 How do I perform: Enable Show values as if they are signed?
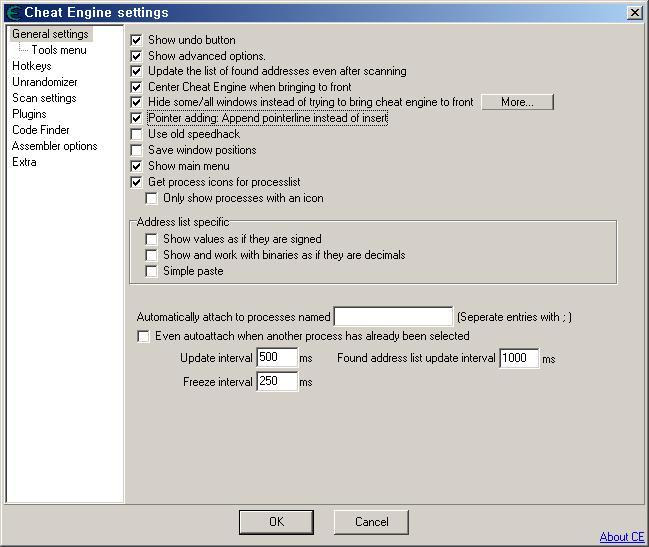tap(151, 239)
